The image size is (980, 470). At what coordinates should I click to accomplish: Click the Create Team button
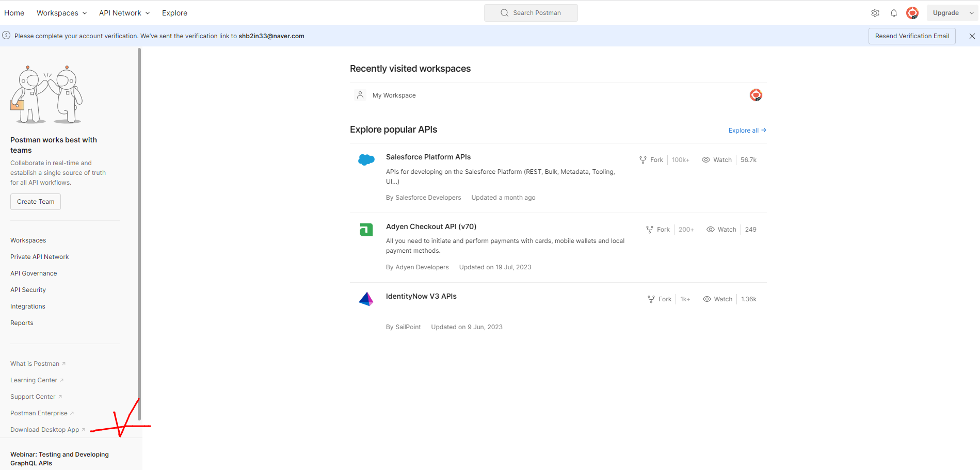tap(36, 202)
